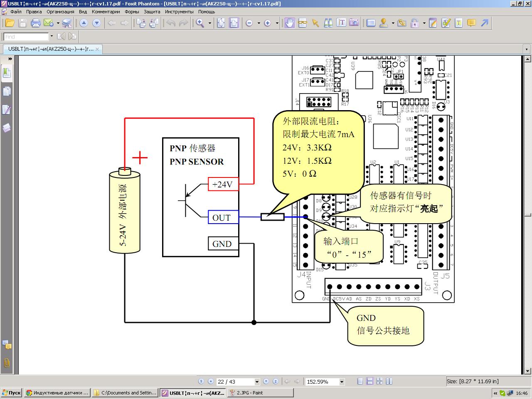Image resolution: width=532 pixels, height=399 pixels.
Task: Open the Comments panel in sidebar
Action: click(x=7, y=345)
